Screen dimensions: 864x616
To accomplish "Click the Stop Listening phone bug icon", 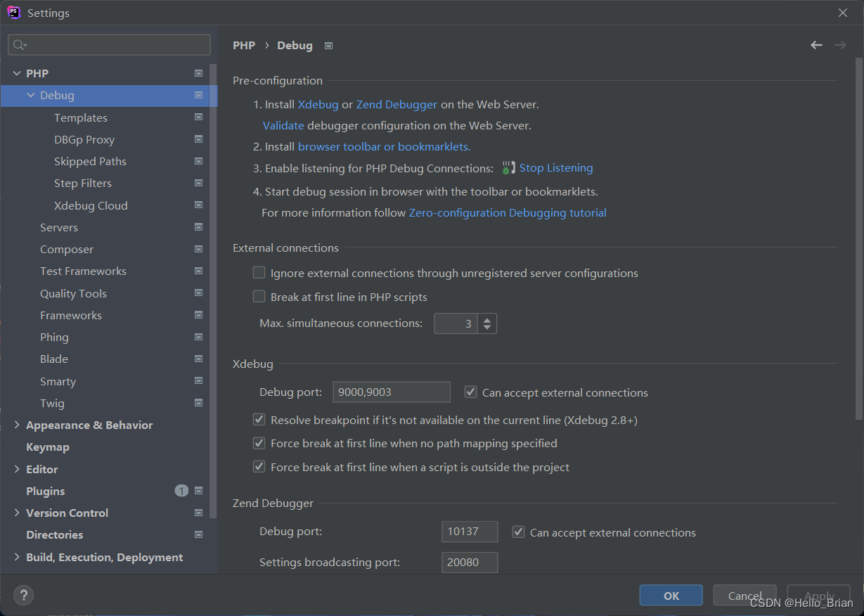I will [509, 168].
